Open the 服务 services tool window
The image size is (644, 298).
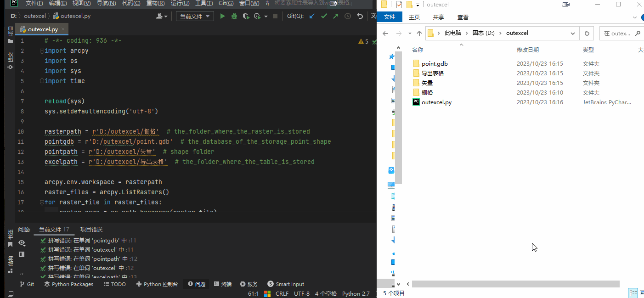249,284
